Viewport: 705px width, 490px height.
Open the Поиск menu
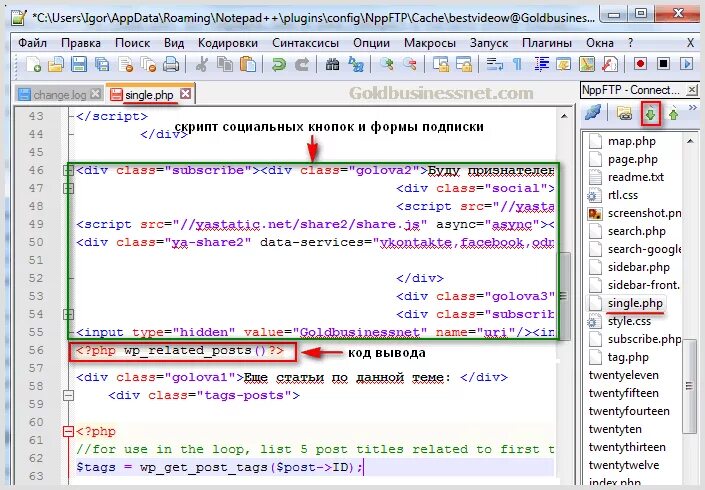133,43
